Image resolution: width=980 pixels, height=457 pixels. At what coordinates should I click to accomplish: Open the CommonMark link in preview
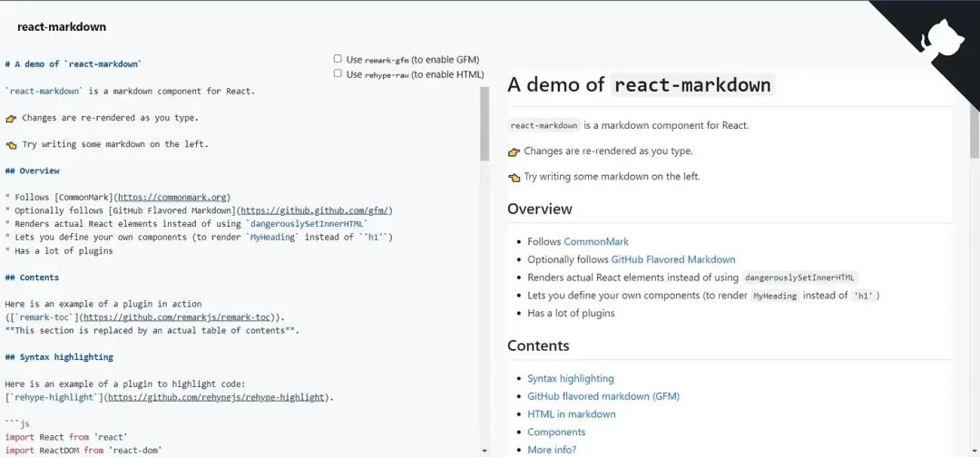coord(596,241)
